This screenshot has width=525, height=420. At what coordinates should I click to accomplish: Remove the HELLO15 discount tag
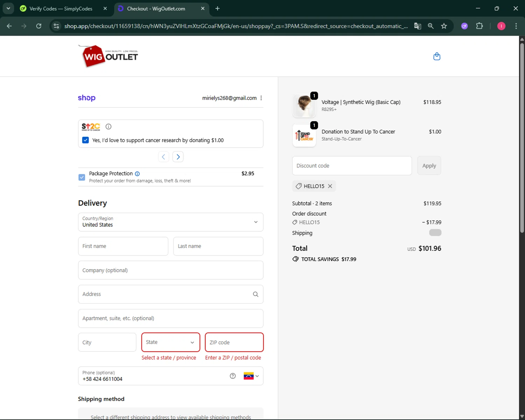click(330, 186)
